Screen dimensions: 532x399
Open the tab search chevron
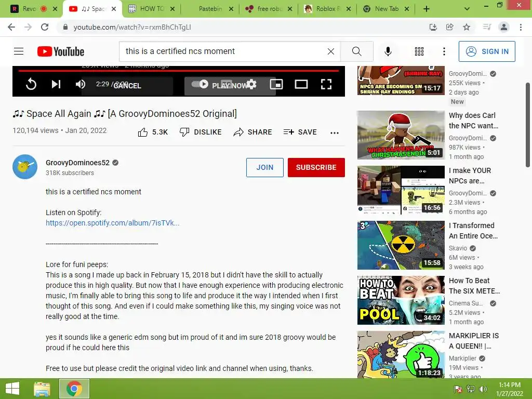point(467,9)
